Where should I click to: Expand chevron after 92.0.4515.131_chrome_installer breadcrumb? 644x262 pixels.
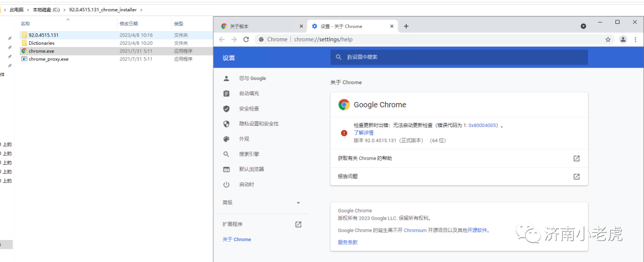pos(141,10)
